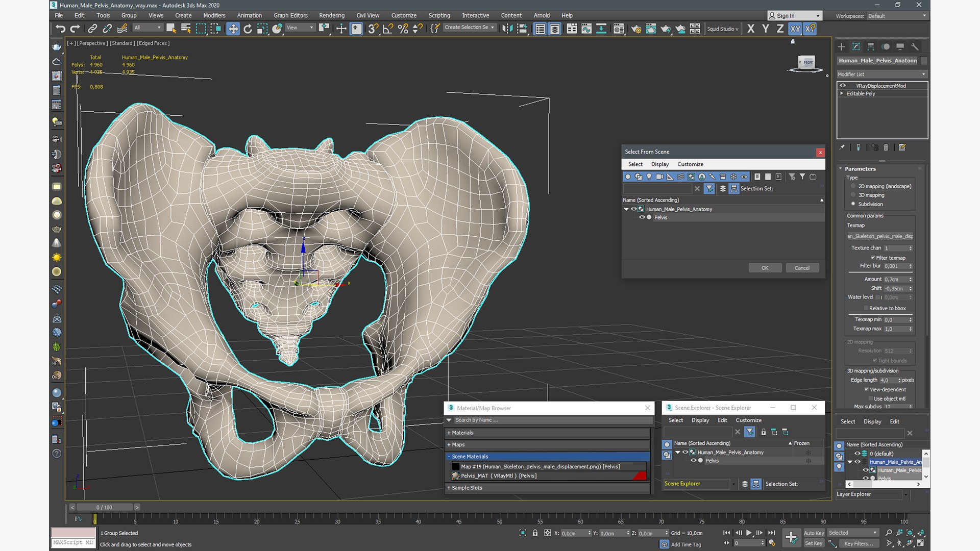Click the Sign In button

(x=795, y=16)
